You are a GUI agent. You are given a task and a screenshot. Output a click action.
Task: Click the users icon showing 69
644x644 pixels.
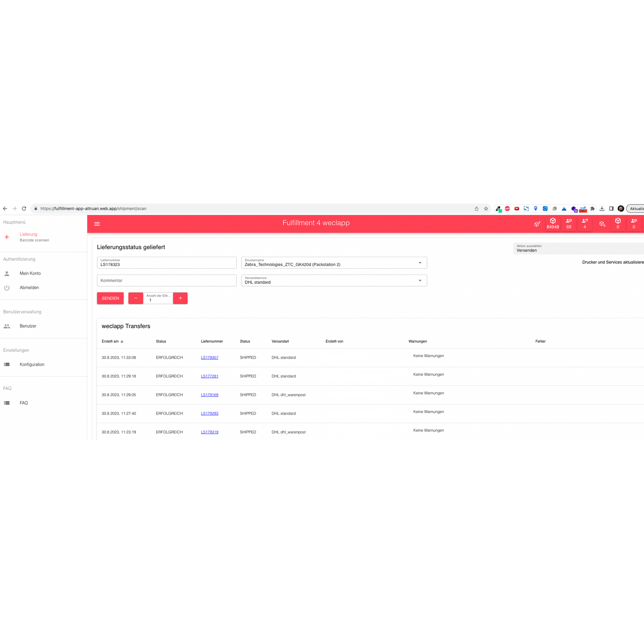569,223
